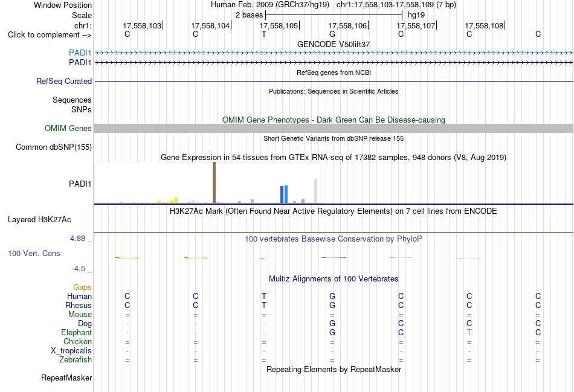
Task: Click the '2 bases' scale bar
Action: point(334,15)
